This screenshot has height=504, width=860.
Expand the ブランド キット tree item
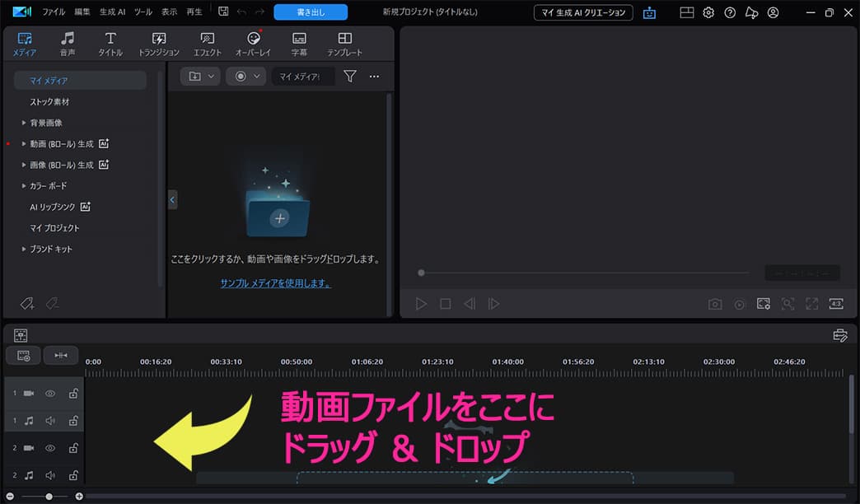(24, 249)
